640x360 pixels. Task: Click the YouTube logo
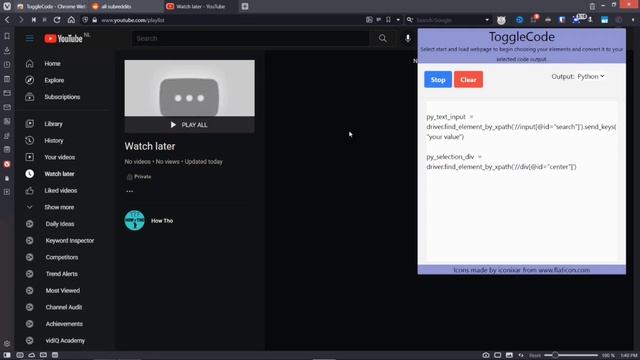click(64, 39)
